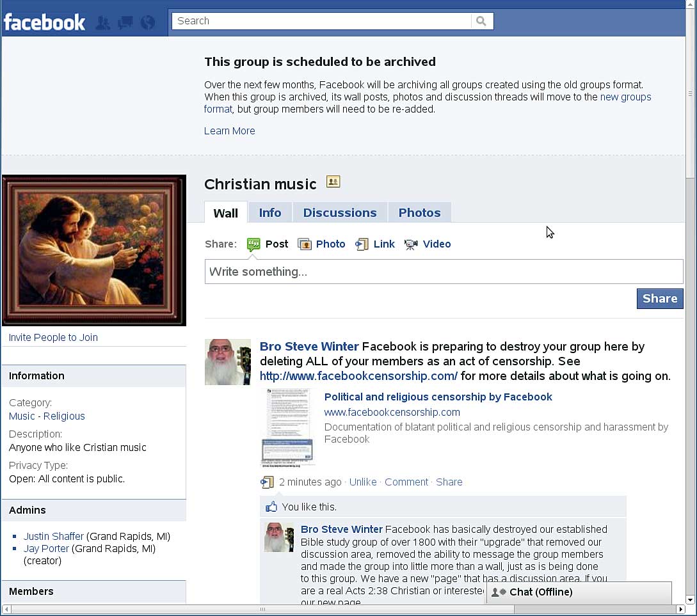This screenshot has width=697, height=616.
Task: Click the Write something text box
Action: pos(444,272)
